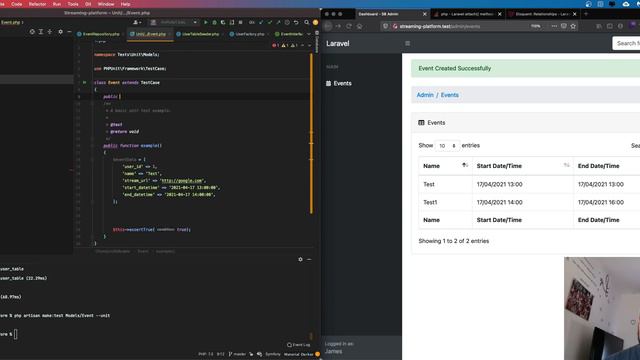Open the Refactor menu
The image size is (640, 360).
tap(37, 4)
